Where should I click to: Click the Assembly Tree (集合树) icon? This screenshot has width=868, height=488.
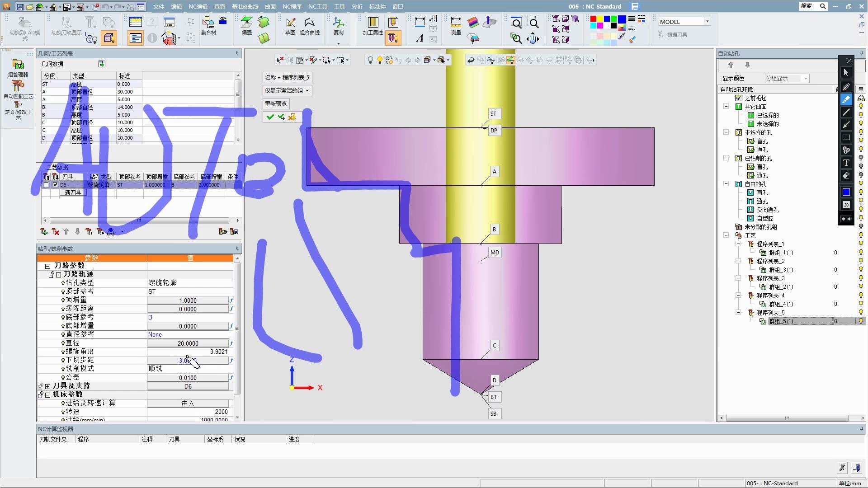coord(208,23)
